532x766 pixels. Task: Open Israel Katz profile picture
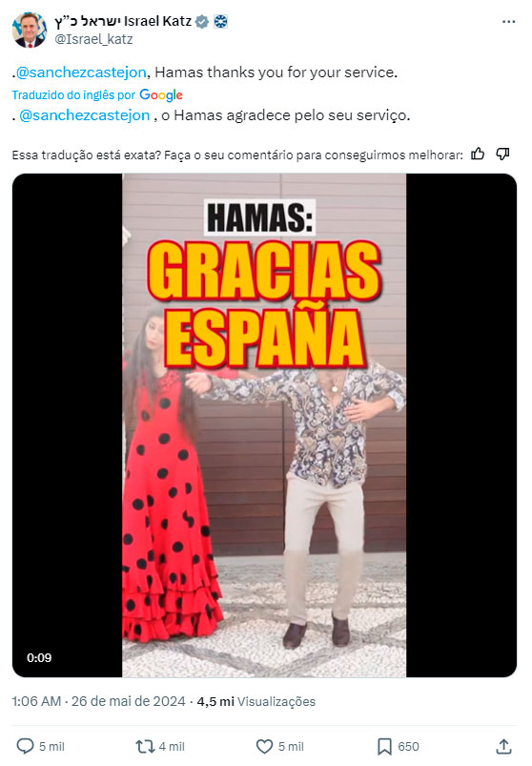click(x=30, y=30)
